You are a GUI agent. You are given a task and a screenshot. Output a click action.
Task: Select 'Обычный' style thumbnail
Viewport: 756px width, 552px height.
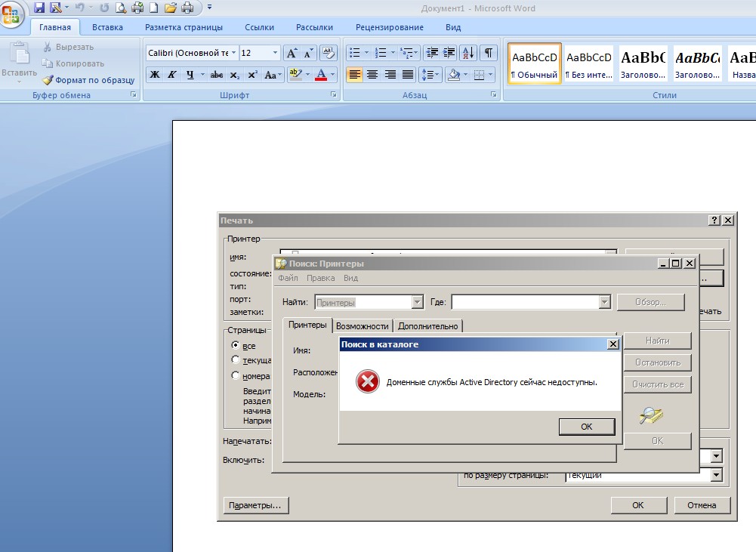[535, 63]
